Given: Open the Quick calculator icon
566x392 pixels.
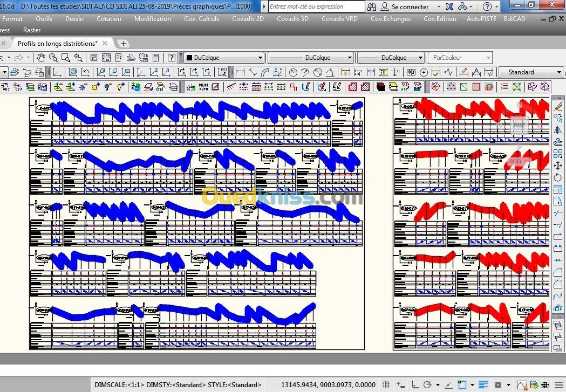Looking at the screenshot, I should tap(156, 58).
